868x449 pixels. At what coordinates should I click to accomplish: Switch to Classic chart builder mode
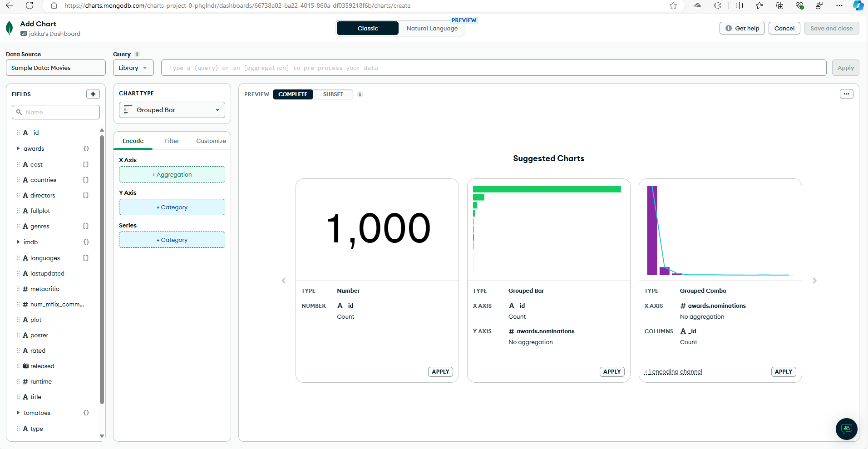click(368, 28)
